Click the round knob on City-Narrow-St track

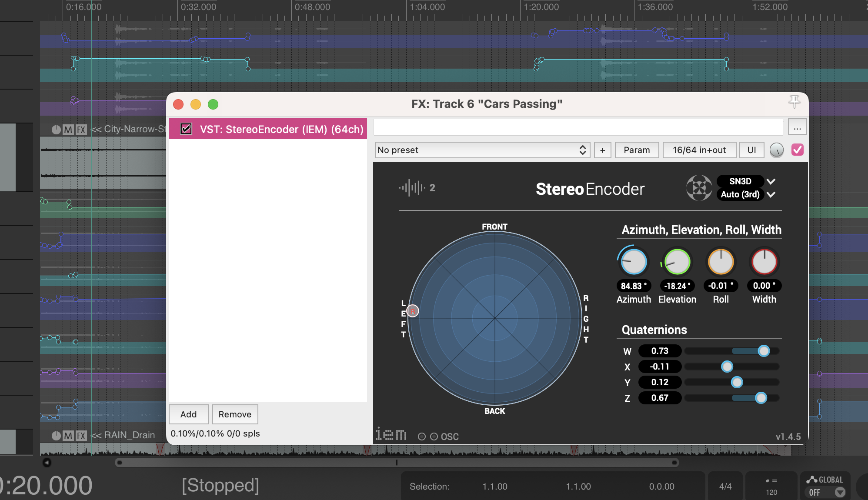(56, 130)
